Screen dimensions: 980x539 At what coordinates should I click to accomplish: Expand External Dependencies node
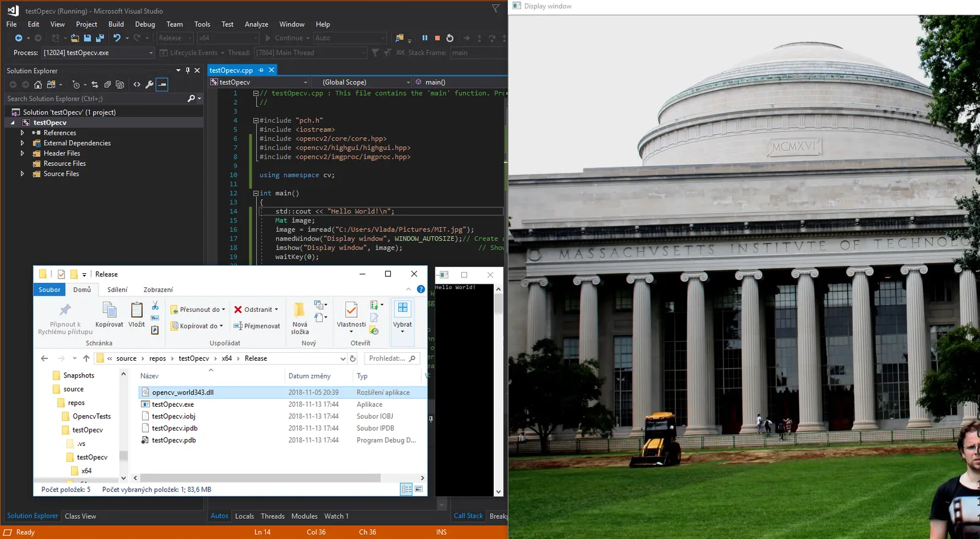tap(23, 143)
